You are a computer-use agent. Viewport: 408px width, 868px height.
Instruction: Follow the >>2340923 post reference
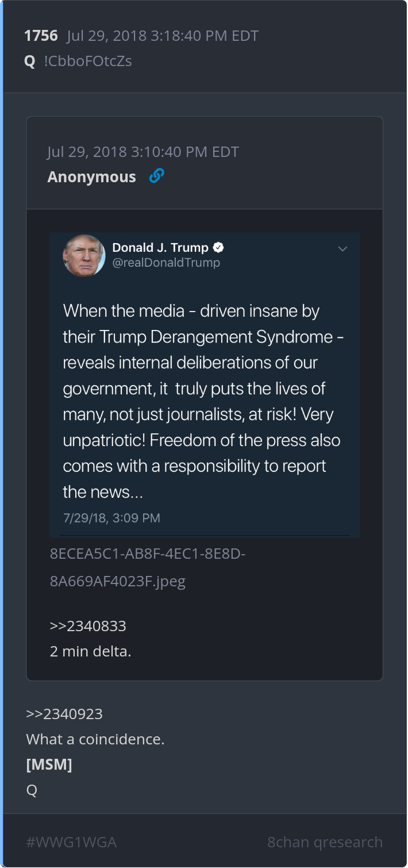tap(64, 714)
